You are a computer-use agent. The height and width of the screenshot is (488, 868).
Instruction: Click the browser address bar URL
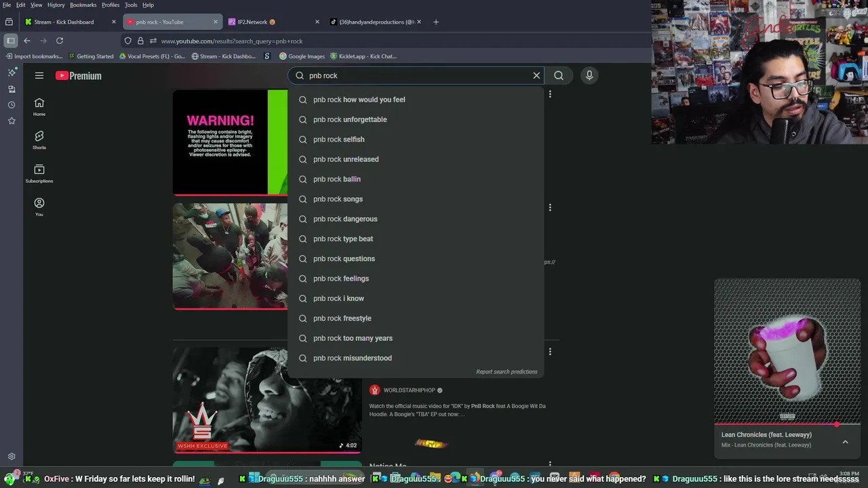click(x=232, y=41)
